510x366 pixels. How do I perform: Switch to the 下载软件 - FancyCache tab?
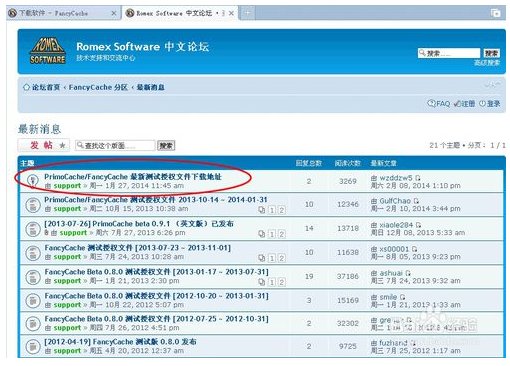[x=63, y=13]
